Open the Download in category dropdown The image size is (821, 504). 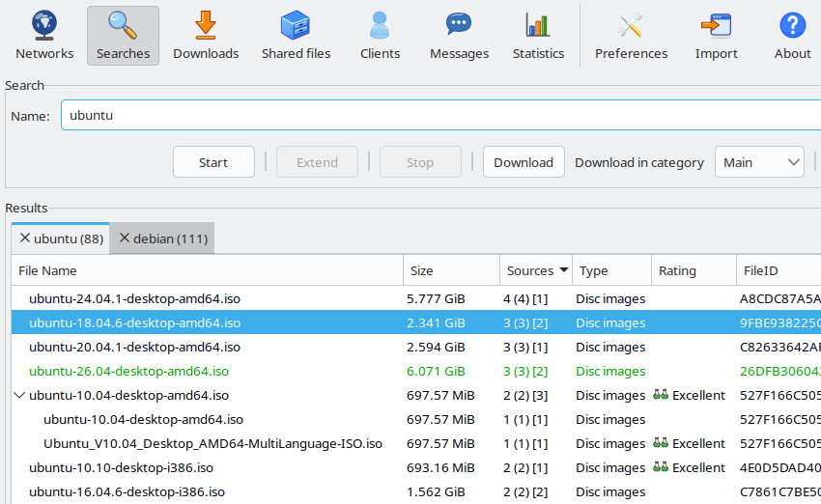point(759,162)
